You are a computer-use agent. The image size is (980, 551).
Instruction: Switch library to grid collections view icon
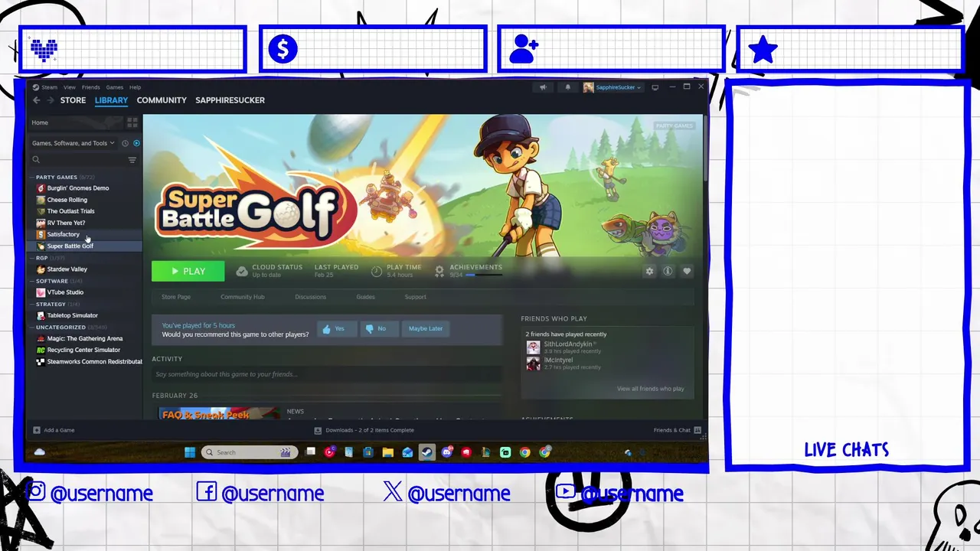[x=132, y=122]
